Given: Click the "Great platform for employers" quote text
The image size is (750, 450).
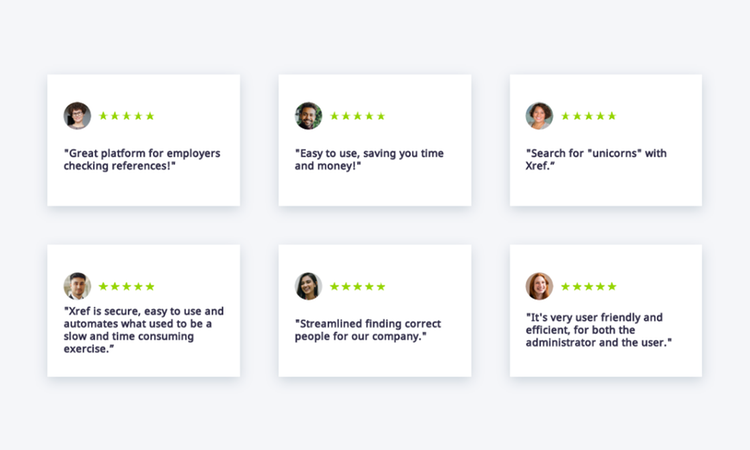Looking at the screenshot, I should [x=142, y=159].
